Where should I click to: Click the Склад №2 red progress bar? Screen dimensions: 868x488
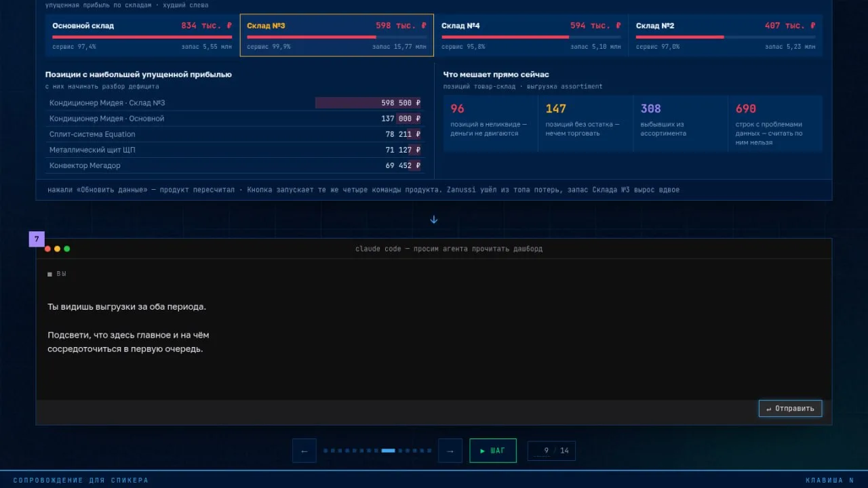pyautogui.click(x=680, y=37)
